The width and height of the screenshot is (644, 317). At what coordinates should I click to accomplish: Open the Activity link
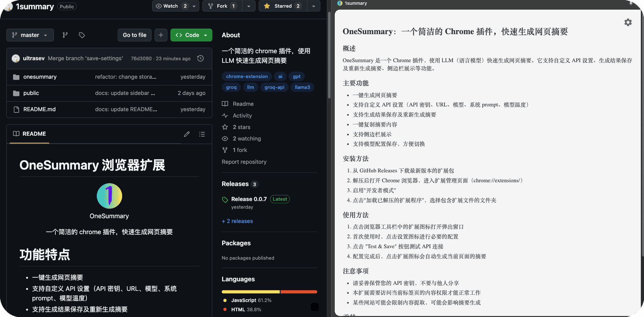tap(242, 116)
